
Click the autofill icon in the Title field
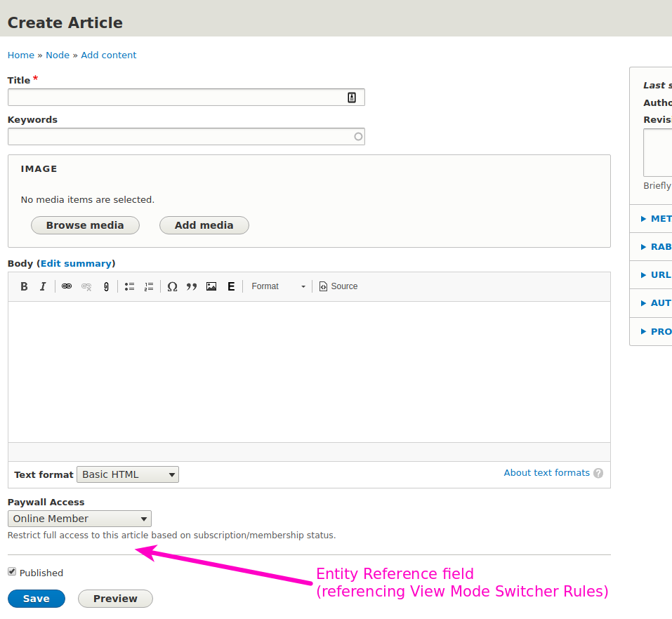[352, 98]
